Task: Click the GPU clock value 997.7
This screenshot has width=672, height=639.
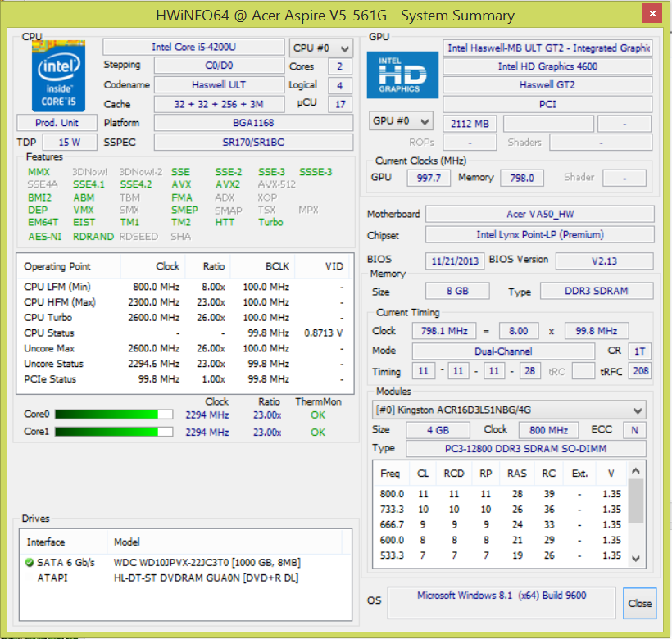Action: click(429, 178)
